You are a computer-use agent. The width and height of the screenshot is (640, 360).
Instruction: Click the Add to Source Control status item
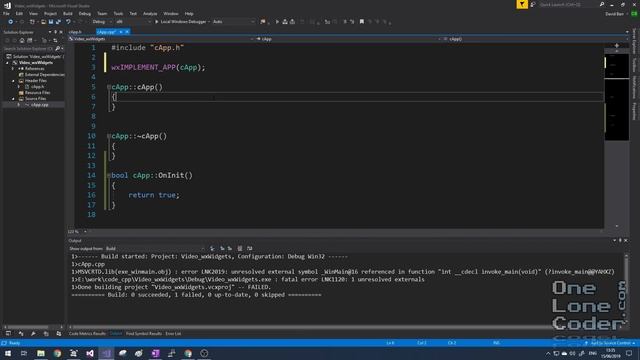(611, 343)
